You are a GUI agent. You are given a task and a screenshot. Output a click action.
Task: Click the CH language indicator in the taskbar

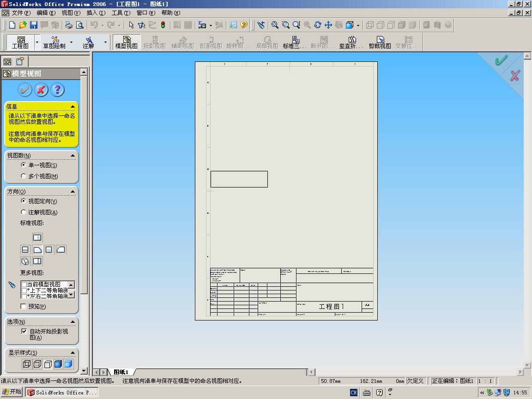[x=353, y=393]
